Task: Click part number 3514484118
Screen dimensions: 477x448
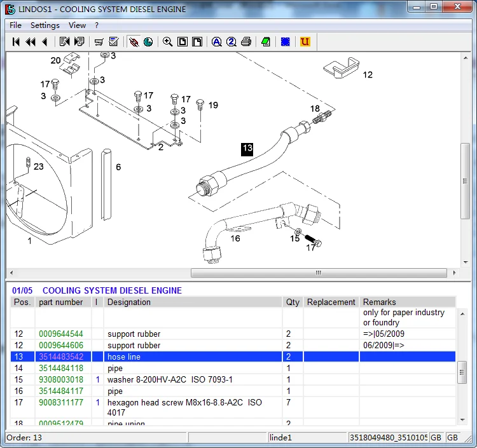Action: [61, 368]
